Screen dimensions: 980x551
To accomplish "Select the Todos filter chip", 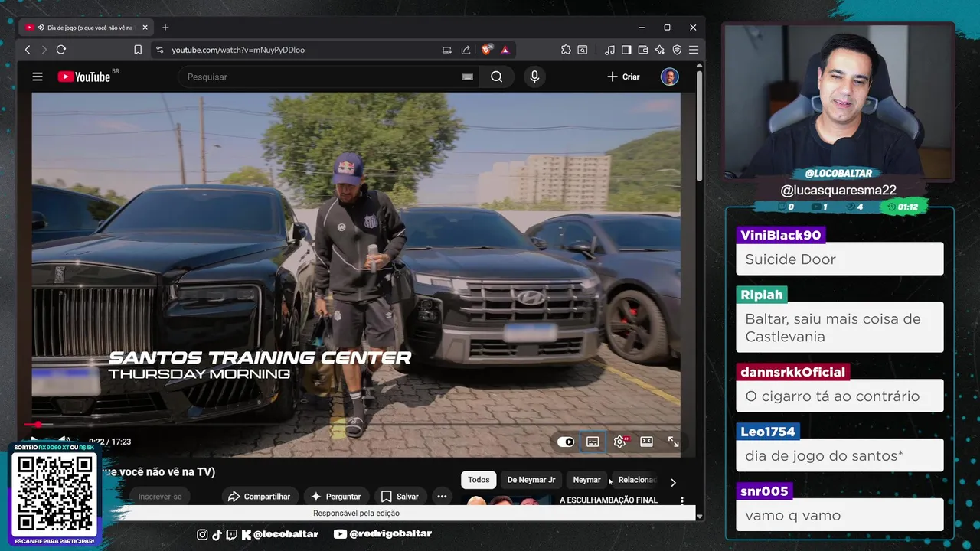I will click(x=479, y=480).
